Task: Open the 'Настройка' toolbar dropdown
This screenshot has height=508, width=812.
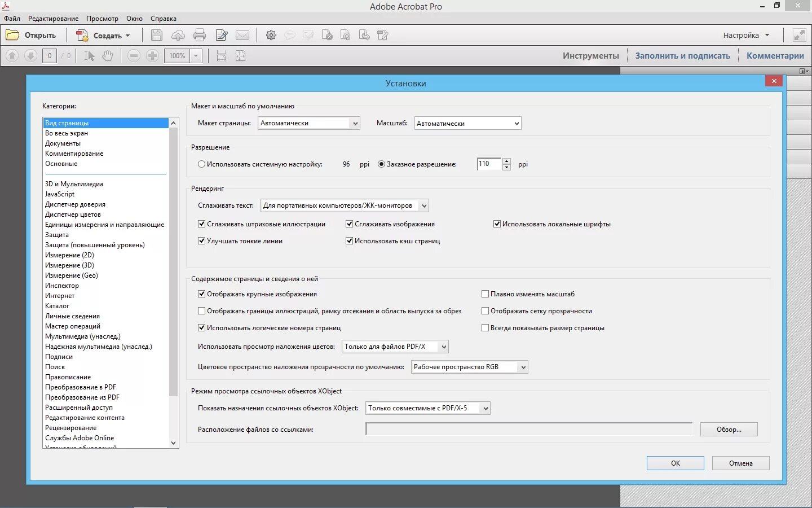Action: 746,35
